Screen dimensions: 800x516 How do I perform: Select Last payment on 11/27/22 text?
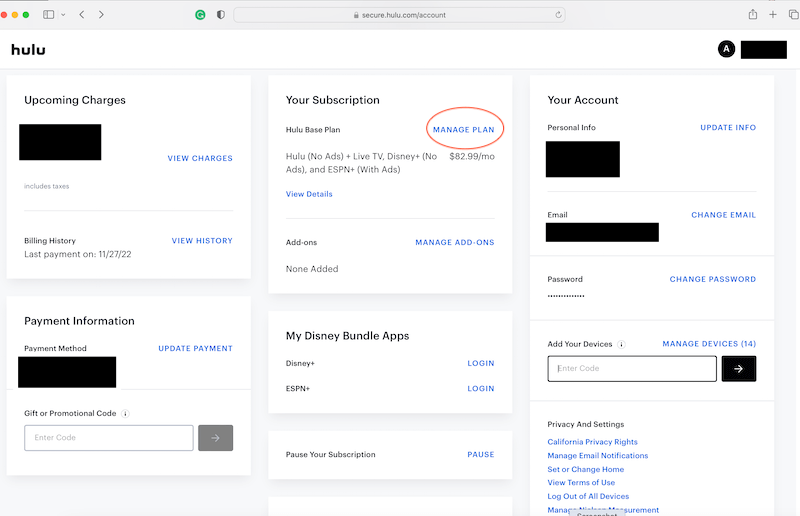click(78, 254)
